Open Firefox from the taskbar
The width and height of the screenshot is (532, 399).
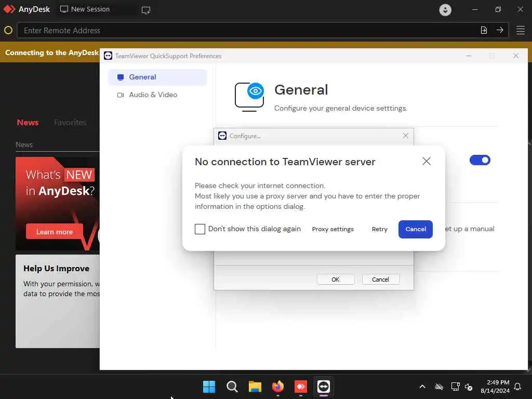tap(278, 387)
